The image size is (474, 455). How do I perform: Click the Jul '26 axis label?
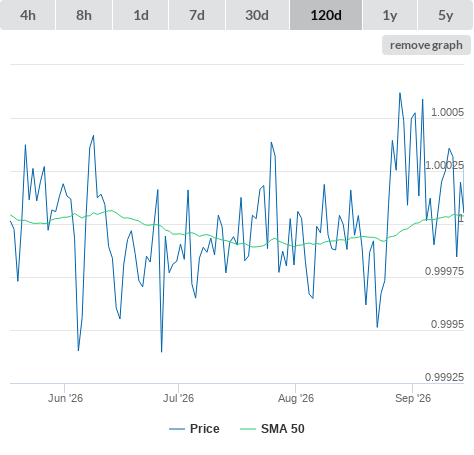(178, 398)
